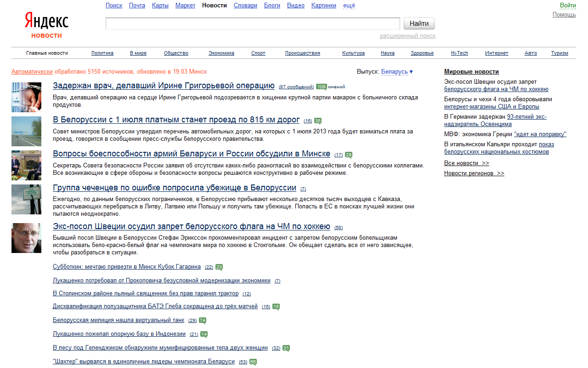
Task: Open the green 14 opinions badge for Индонезия story
Action: (x=204, y=334)
